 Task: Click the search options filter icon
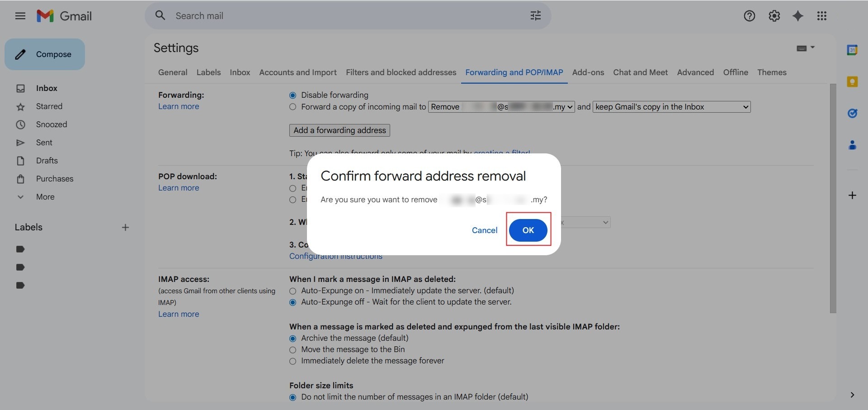tap(535, 16)
